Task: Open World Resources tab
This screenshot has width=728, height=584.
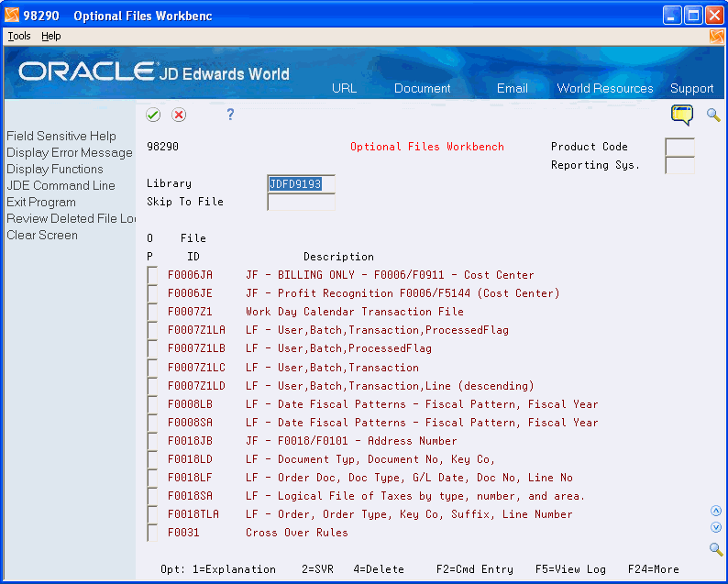Action: point(605,88)
